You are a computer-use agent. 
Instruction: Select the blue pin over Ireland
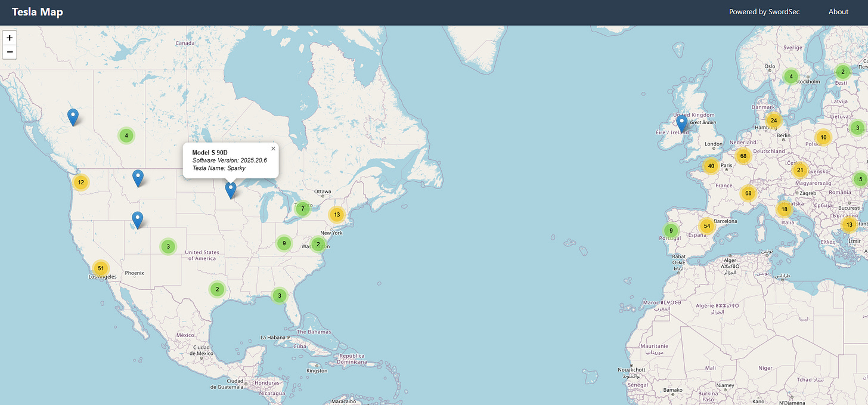pyautogui.click(x=682, y=124)
